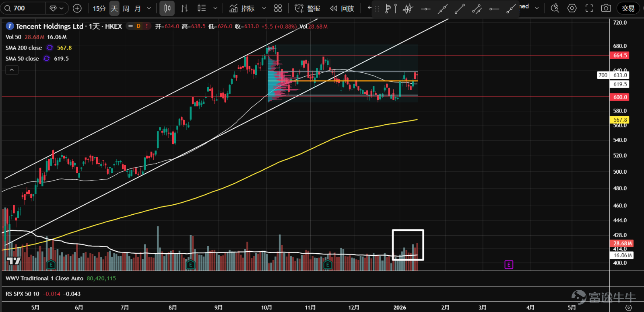Open the purple upcoming earnings E marker
Image resolution: width=644 pixels, height=312 pixels.
click(x=509, y=265)
